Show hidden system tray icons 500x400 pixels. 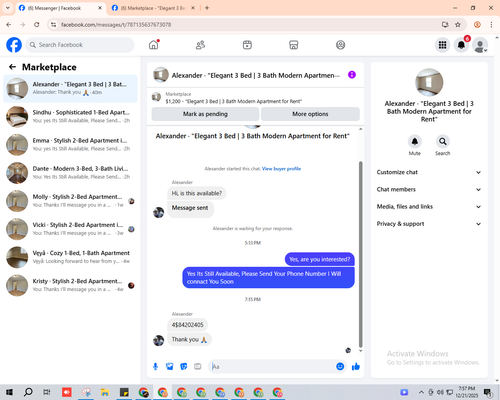point(421,392)
